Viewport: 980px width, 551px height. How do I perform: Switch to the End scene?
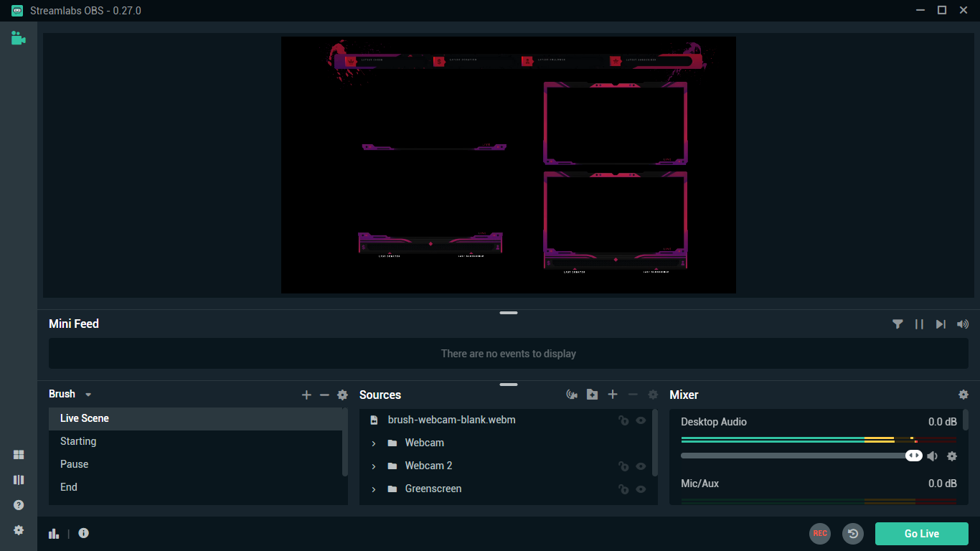pyautogui.click(x=195, y=487)
